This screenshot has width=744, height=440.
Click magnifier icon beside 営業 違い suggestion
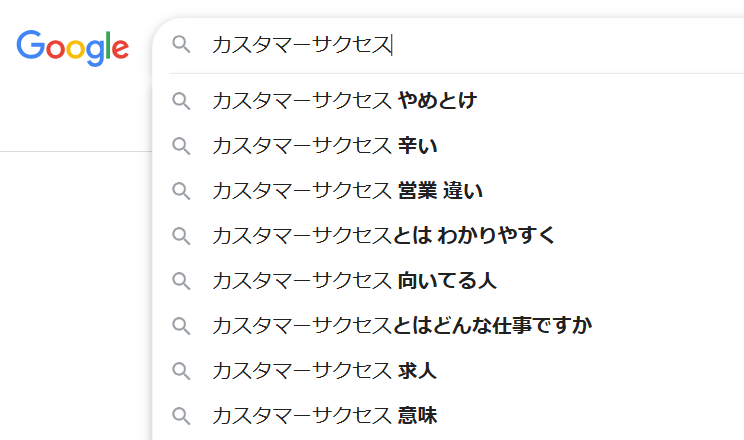pos(181,190)
